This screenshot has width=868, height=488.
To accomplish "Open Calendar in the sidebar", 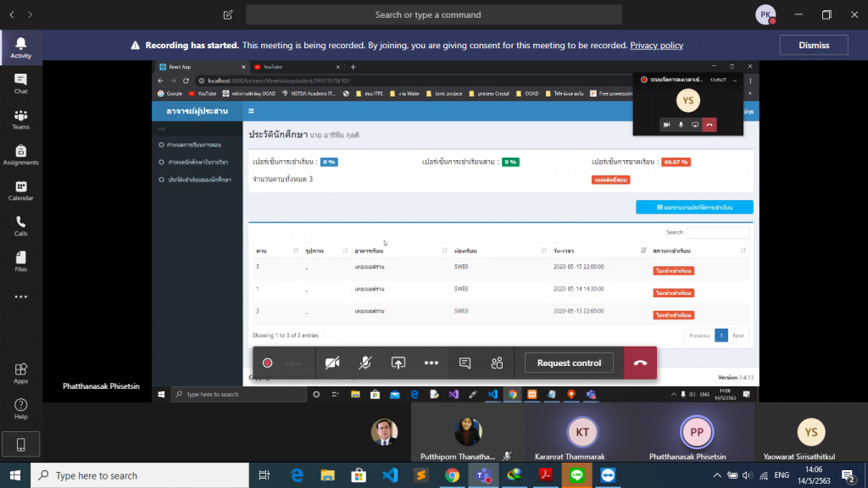I will 20,191.
